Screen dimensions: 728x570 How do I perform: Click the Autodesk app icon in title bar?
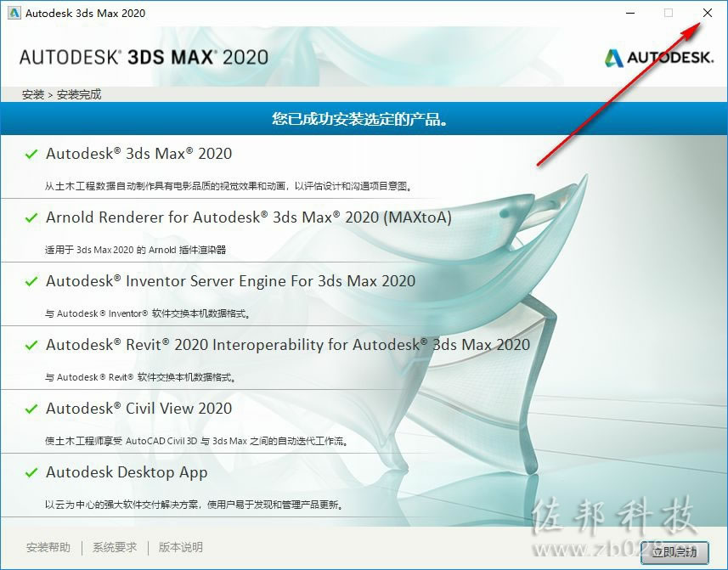tap(14, 13)
